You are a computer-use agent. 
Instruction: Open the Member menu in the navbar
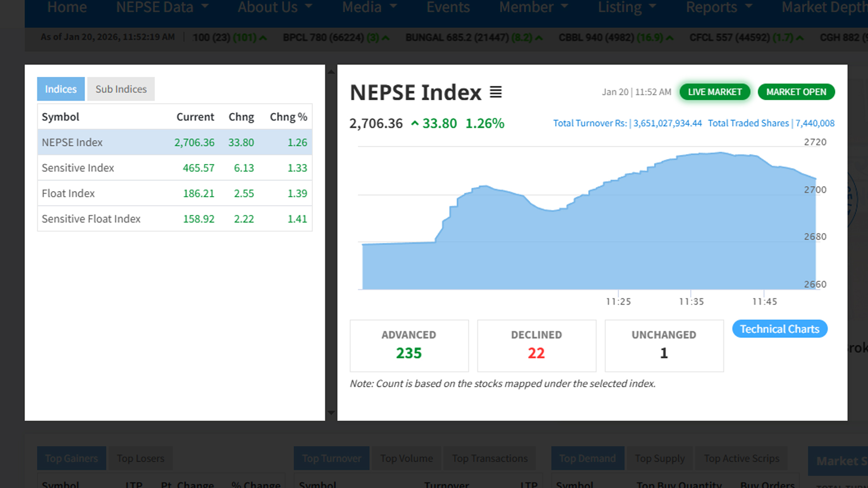click(x=533, y=8)
